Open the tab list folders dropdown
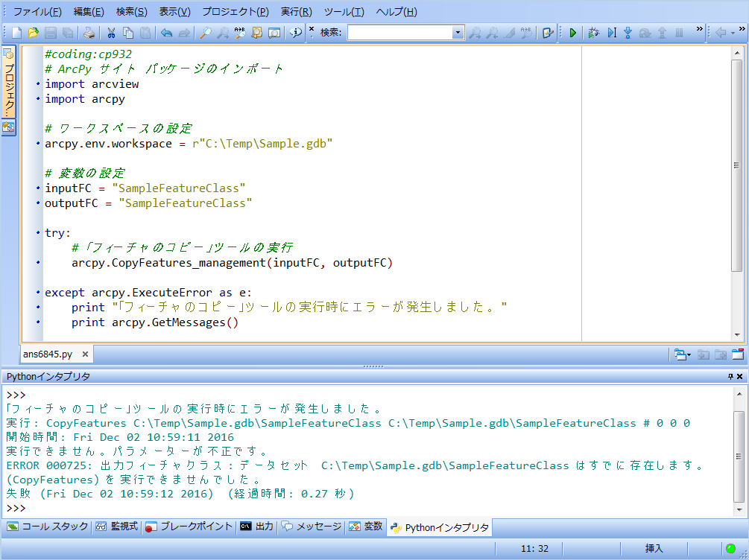 click(683, 354)
